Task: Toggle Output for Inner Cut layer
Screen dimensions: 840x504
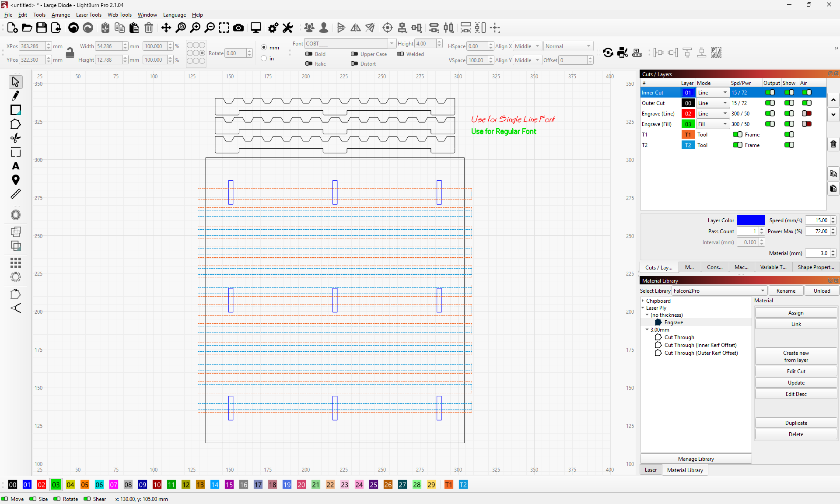Action: click(770, 92)
